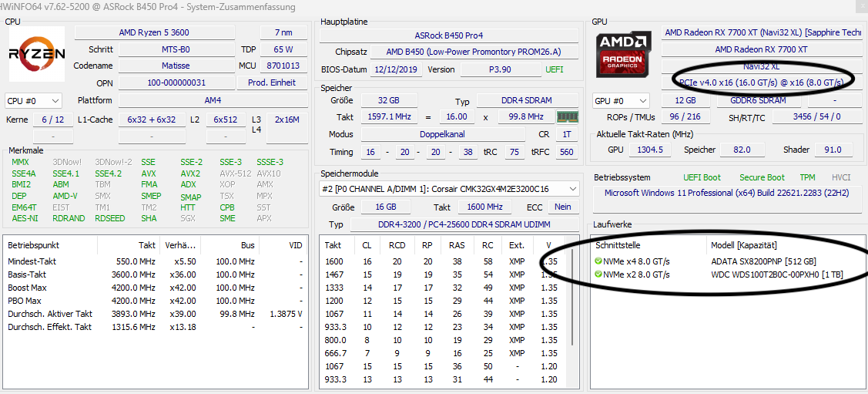Click the Kerne value 6 / 12
The width and height of the screenshot is (868, 394).
(x=53, y=120)
